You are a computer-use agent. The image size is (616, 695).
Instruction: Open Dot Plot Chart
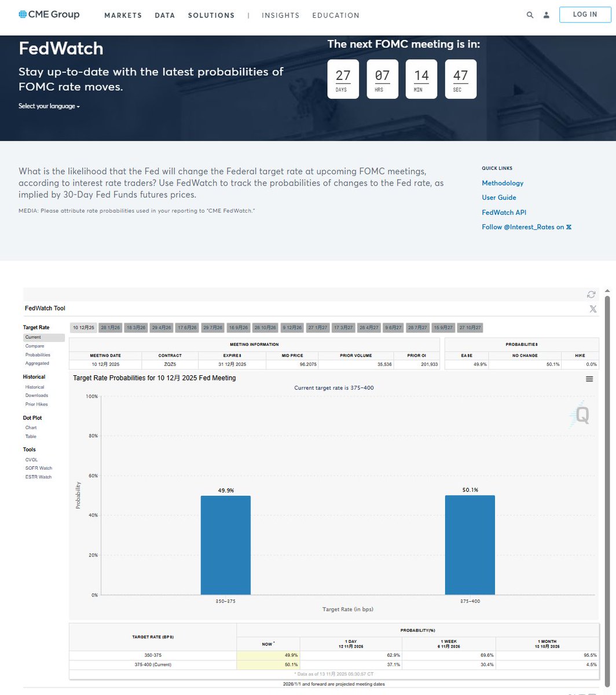(31, 427)
